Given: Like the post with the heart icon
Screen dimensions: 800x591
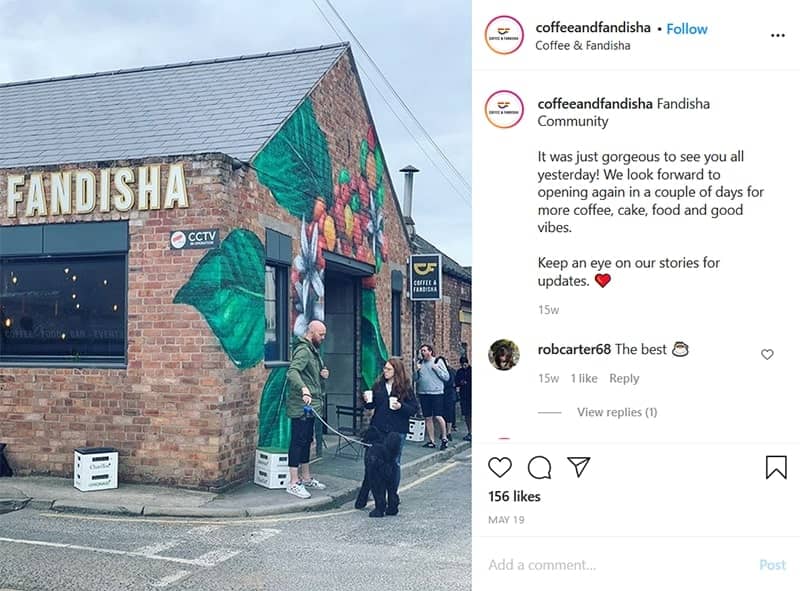Looking at the screenshot, I should point(499,467).
